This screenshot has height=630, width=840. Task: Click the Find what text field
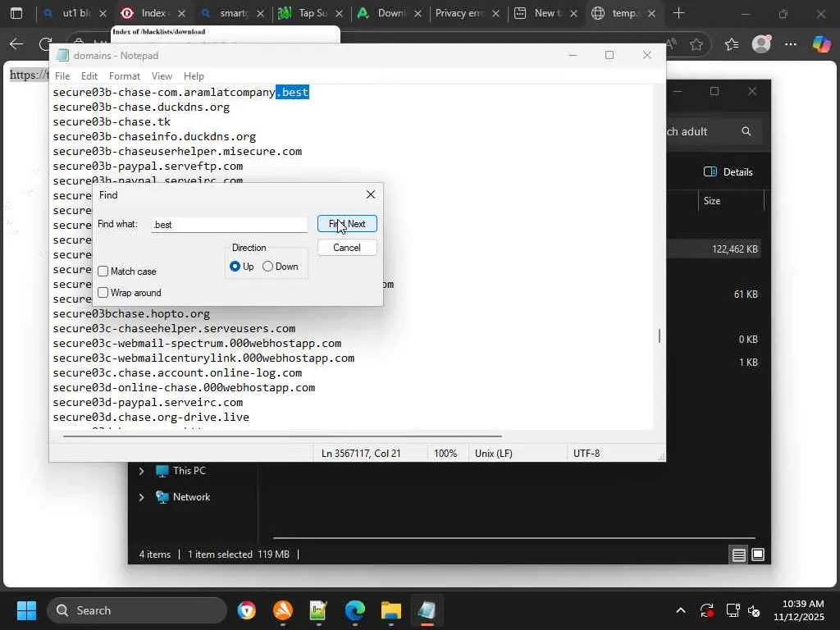click(230, 225)
